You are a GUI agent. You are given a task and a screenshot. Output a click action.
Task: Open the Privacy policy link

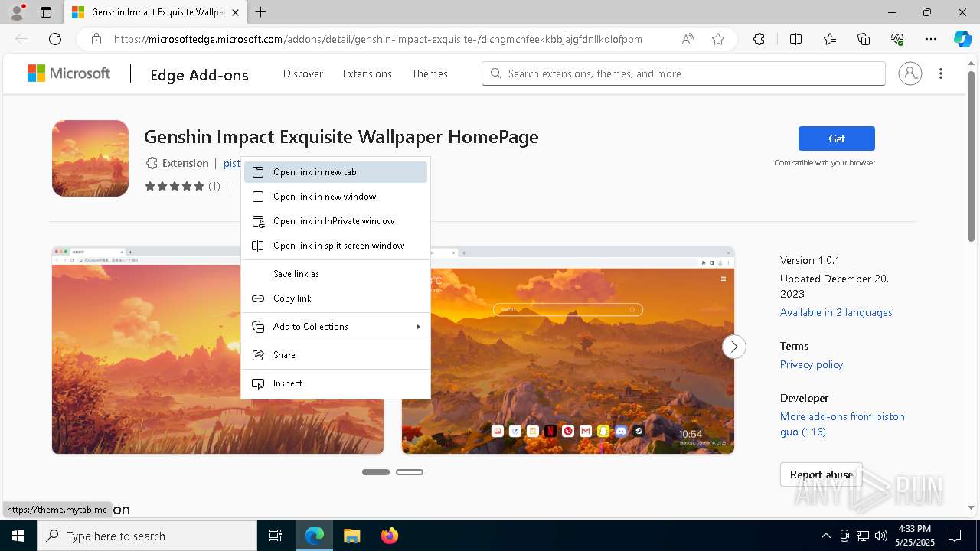click(x=812, y=364)
